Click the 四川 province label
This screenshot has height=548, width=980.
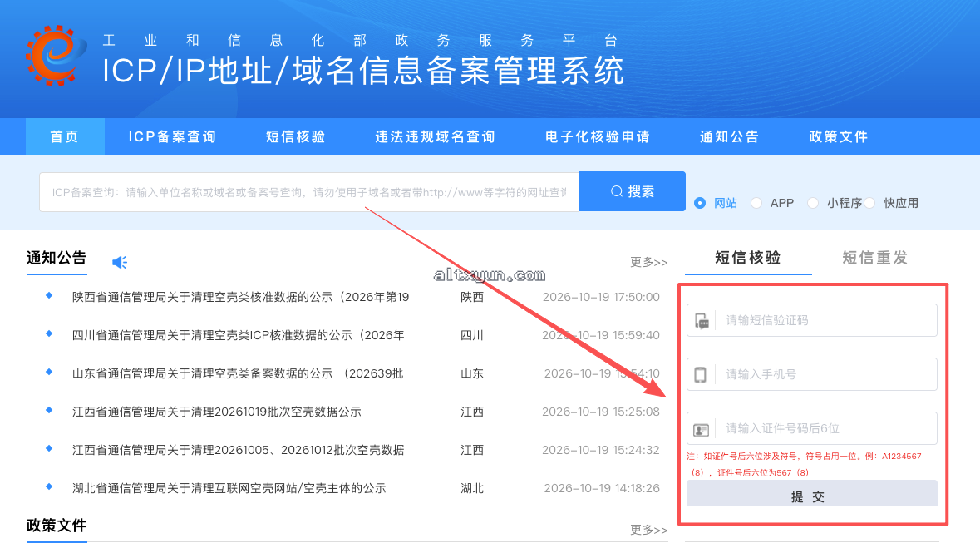(472, 335)
